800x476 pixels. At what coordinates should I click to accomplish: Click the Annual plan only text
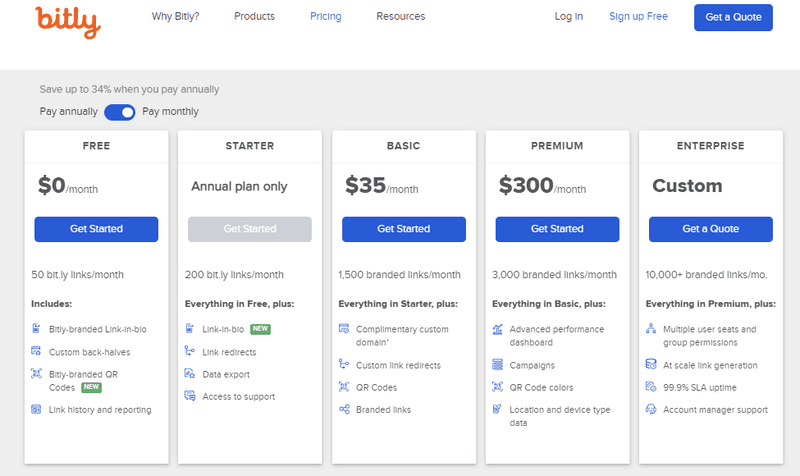[x=239, y=187]
